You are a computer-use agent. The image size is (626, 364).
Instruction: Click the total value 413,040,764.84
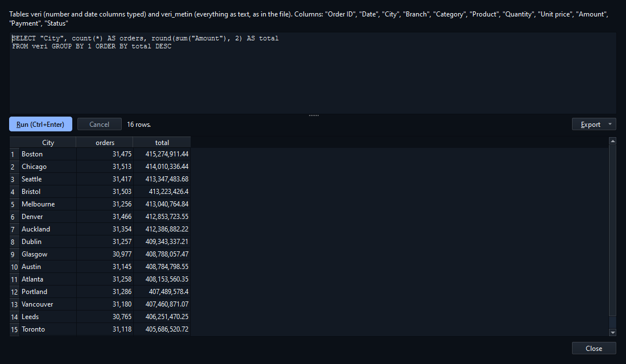[x=162, y=204]
